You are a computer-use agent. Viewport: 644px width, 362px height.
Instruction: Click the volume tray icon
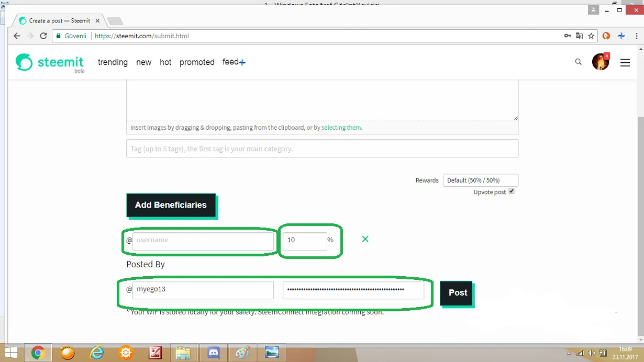coord(592,353)
